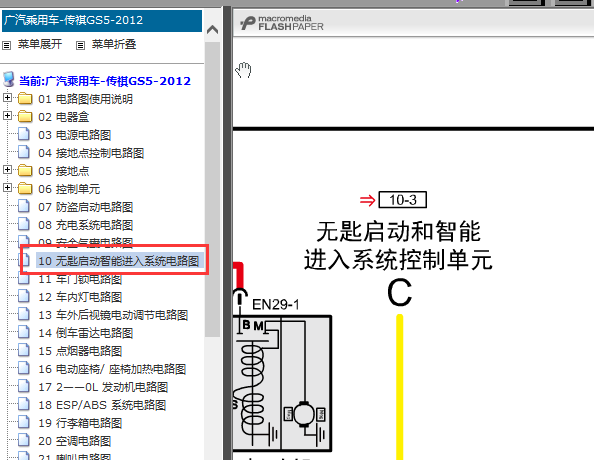This screenshot has height=460, width=594.
Task: Click the letter C terminal label
Action: click(399, 293)
